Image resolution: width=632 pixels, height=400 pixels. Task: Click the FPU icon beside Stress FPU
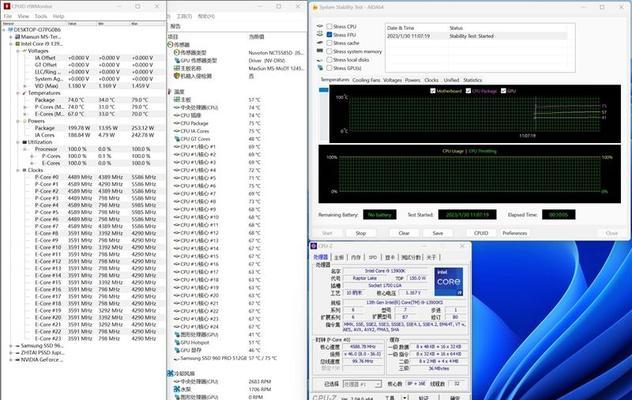[320, 35]
